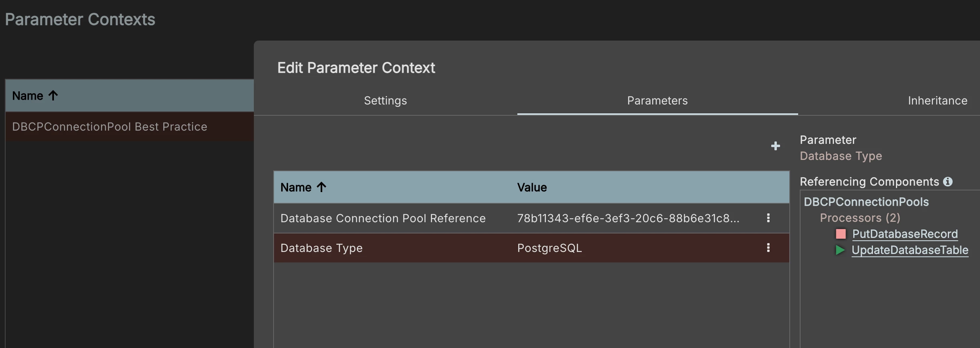
Task: Click the PostgreSQL value cell
Action: click(550, 248)
